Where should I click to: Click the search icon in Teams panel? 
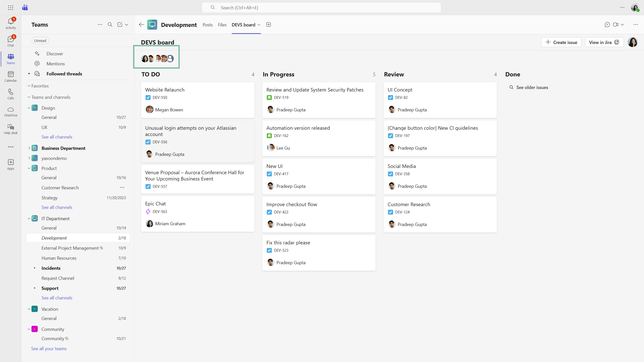click(110, 25)
